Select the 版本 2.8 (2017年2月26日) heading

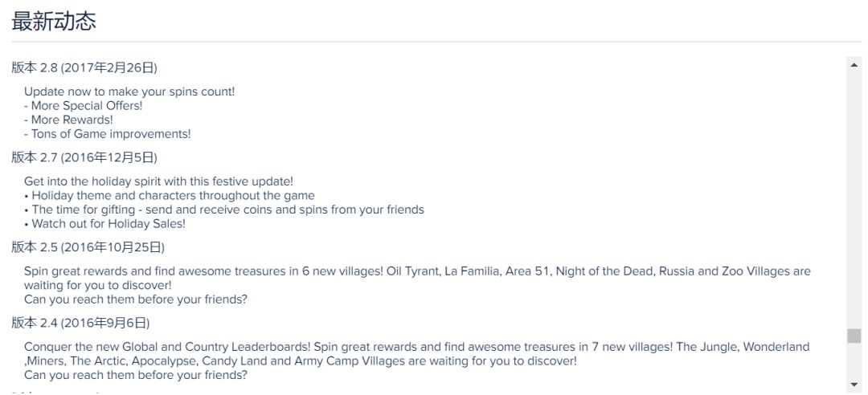coord(84,67)
